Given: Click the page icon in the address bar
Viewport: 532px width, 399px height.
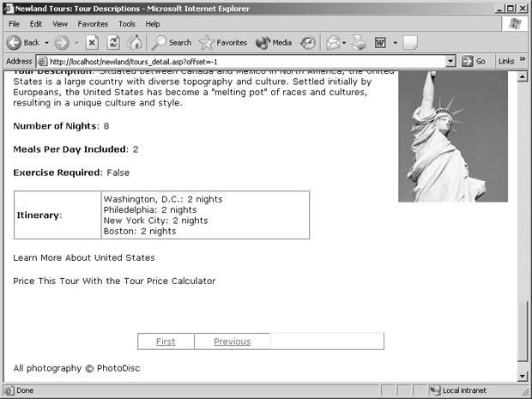Looking at the screenshot, I should [42, 62].
